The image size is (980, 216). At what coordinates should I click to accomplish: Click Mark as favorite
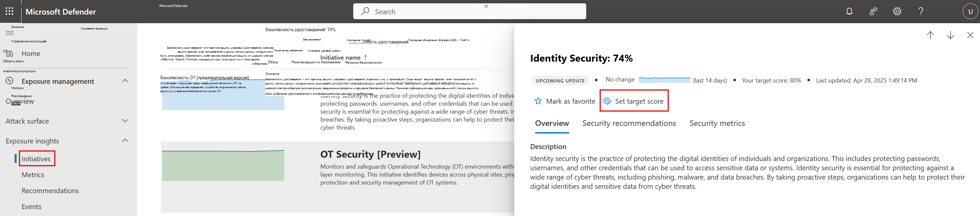click(x=565, y=101)
